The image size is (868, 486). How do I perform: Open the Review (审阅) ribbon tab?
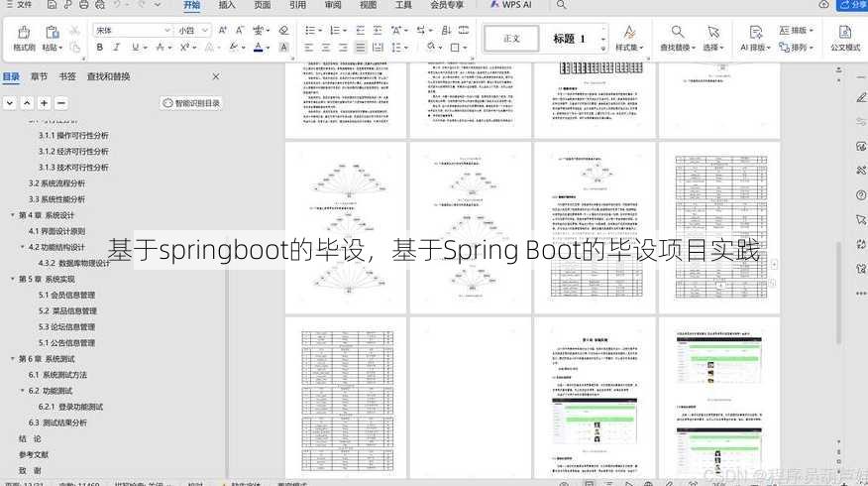[333, 4]
